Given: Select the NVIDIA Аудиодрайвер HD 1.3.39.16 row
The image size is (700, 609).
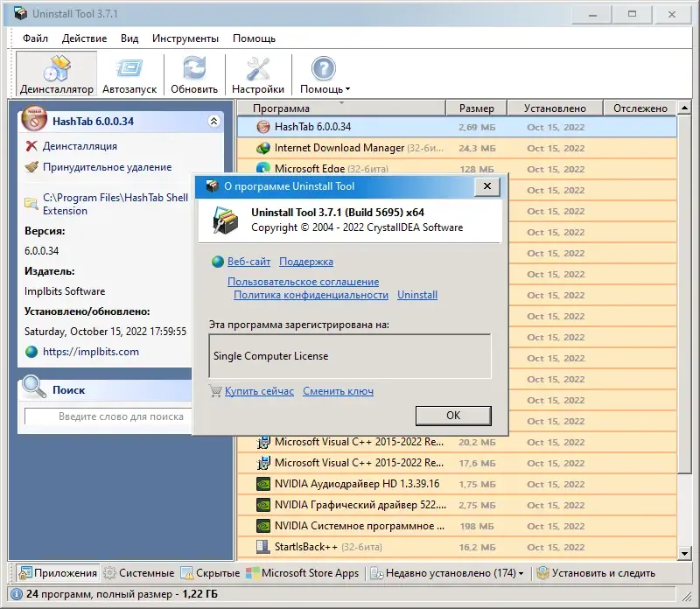Looking at the screenshot, I should coord(457,484).
